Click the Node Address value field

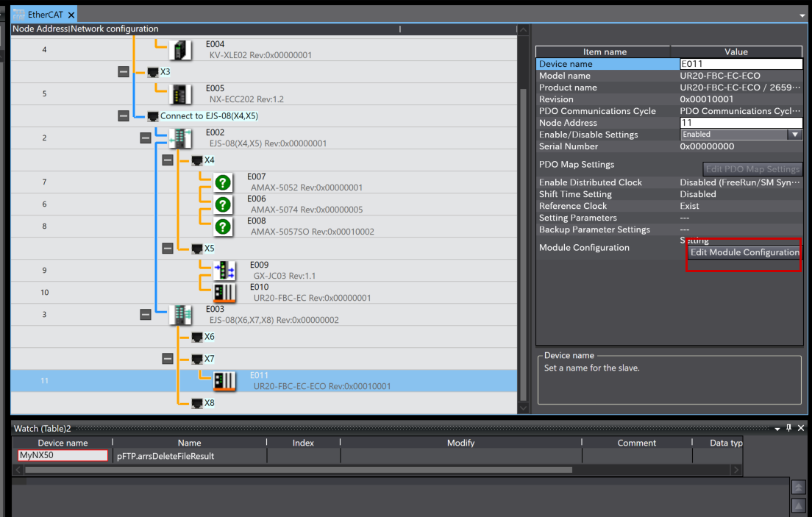click(x=740, y=123)
